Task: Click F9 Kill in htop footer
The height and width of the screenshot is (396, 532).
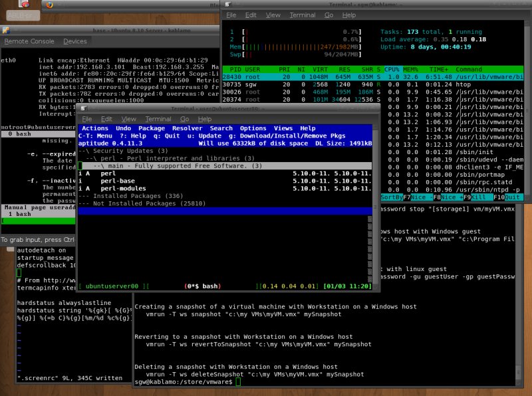Action: point(478,197)
